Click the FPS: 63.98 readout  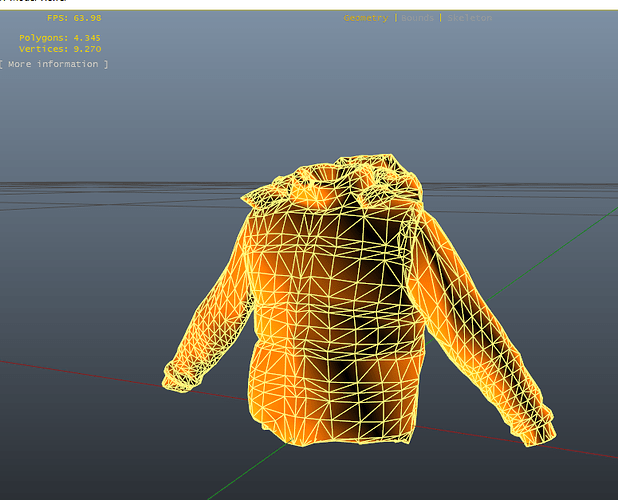[x=74, y=18]
